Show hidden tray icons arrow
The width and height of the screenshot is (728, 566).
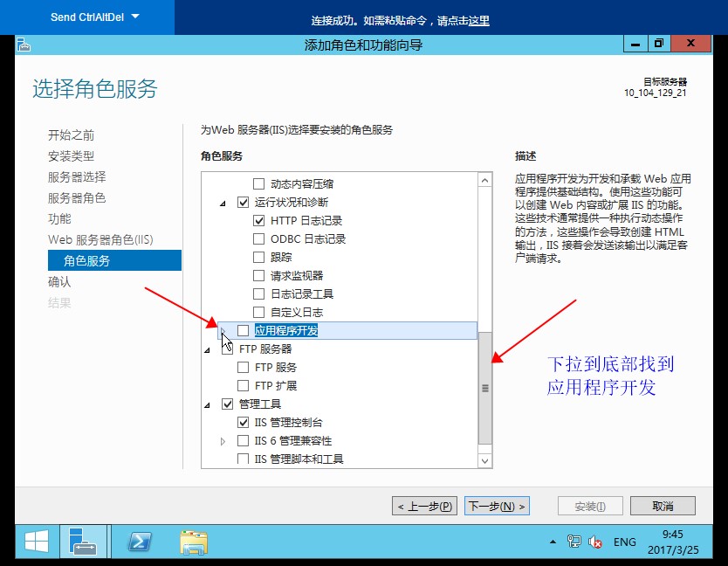(553, 542)
